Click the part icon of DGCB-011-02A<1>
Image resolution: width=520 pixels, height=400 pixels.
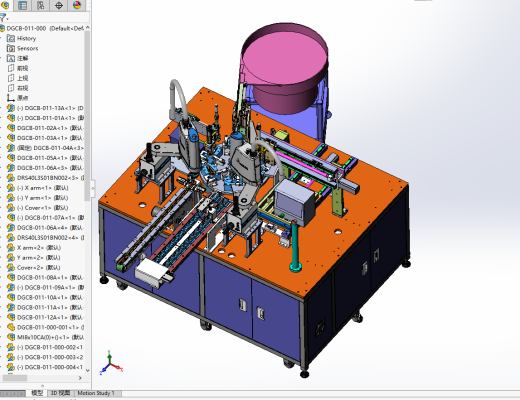click(11, 128)
